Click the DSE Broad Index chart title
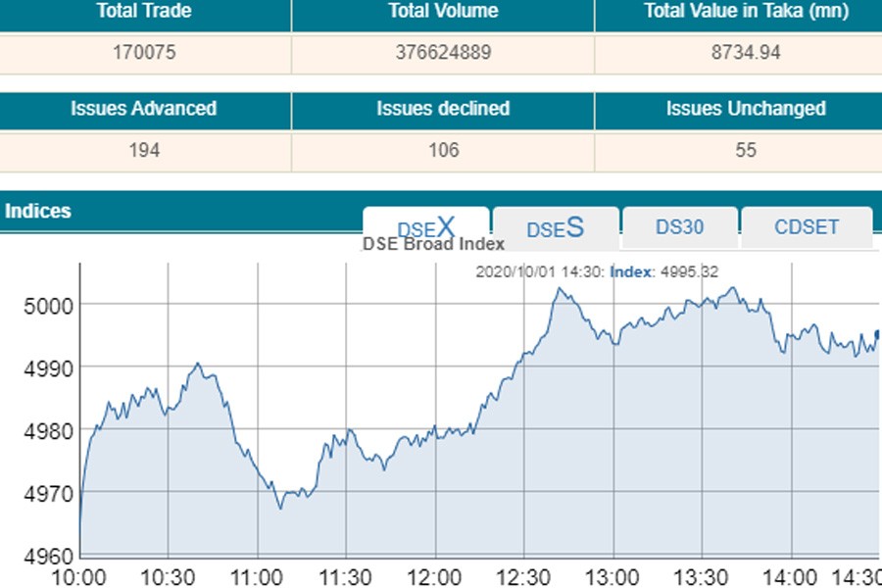The image size is (882, 588). 434,244
